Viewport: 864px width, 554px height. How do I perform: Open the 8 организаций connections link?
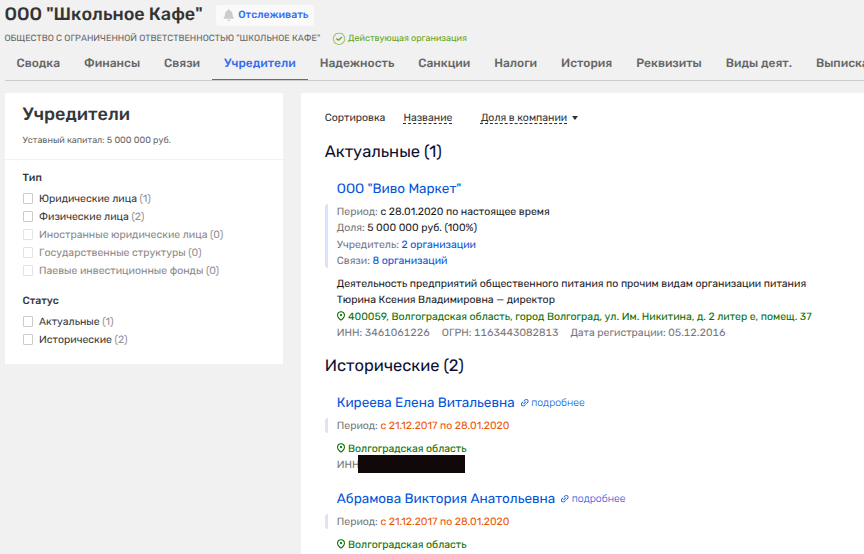410,260
